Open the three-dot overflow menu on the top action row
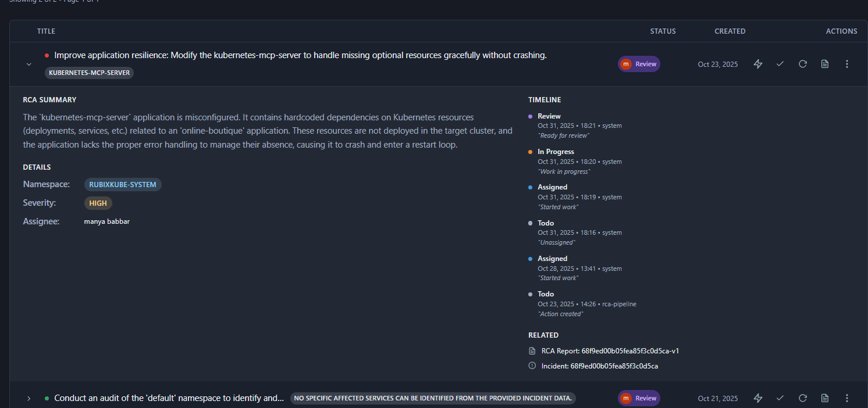This screenshot has width=868, height=408. (846, 64)
